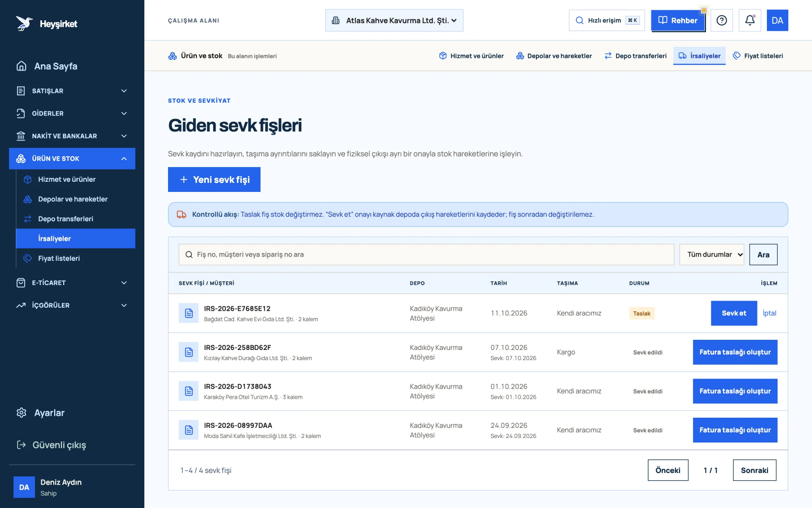This screenshot has width=812, height=508.
Task: Click the Ara search button
Action: coord(763,255)
